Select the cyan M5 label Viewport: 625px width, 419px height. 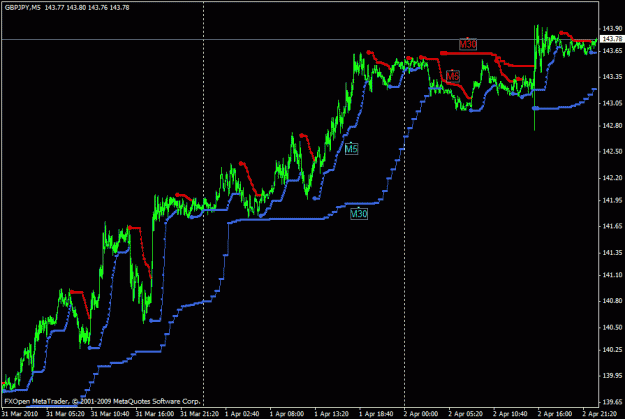(x=351, y=149)
